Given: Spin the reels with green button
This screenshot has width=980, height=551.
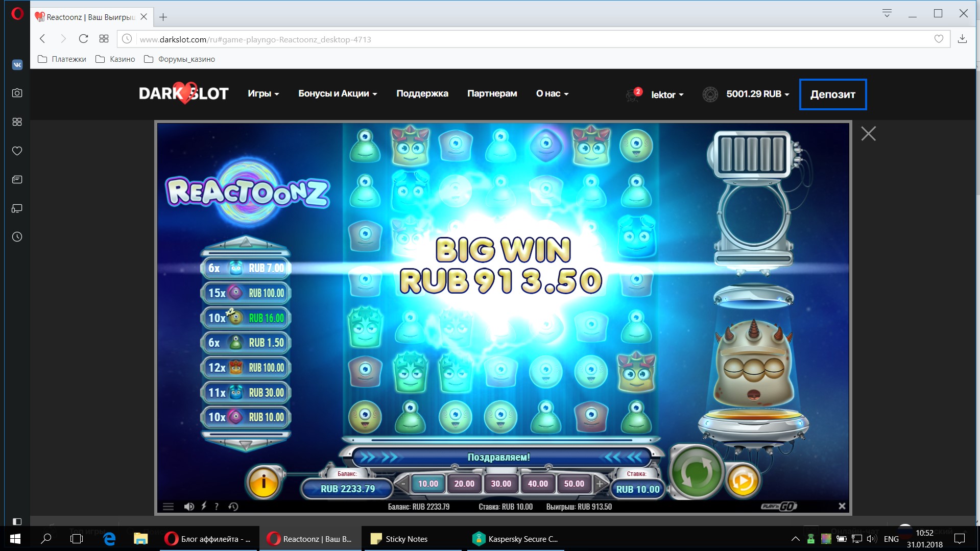Looking at the screenshot, I should (697, 472).
